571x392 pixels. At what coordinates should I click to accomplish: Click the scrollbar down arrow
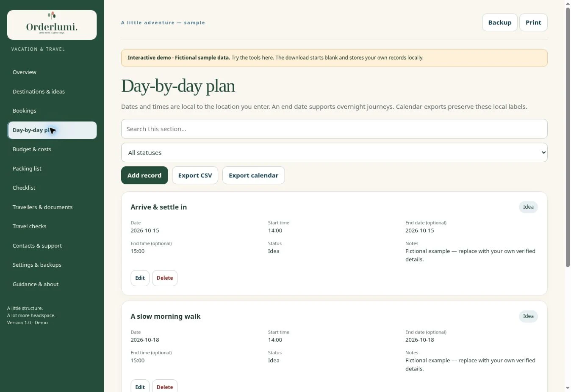click(568, 388)
